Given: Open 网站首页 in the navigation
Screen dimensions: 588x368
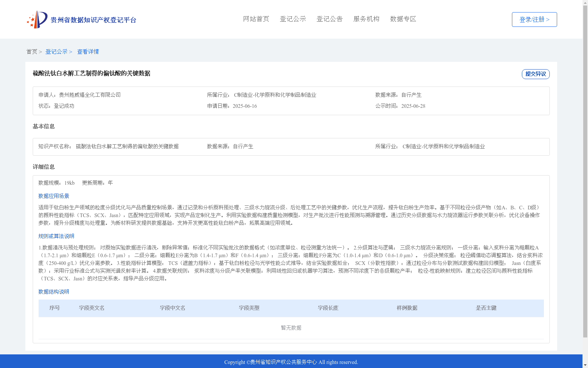Looking at the screenshot, I should coord(256,19).
